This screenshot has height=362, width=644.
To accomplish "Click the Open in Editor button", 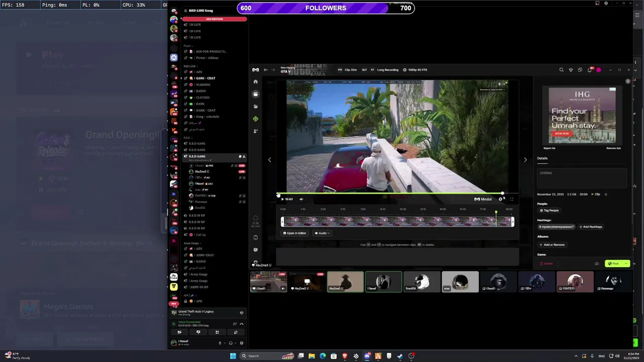I will pyautogui.click(x=295, y=233).
